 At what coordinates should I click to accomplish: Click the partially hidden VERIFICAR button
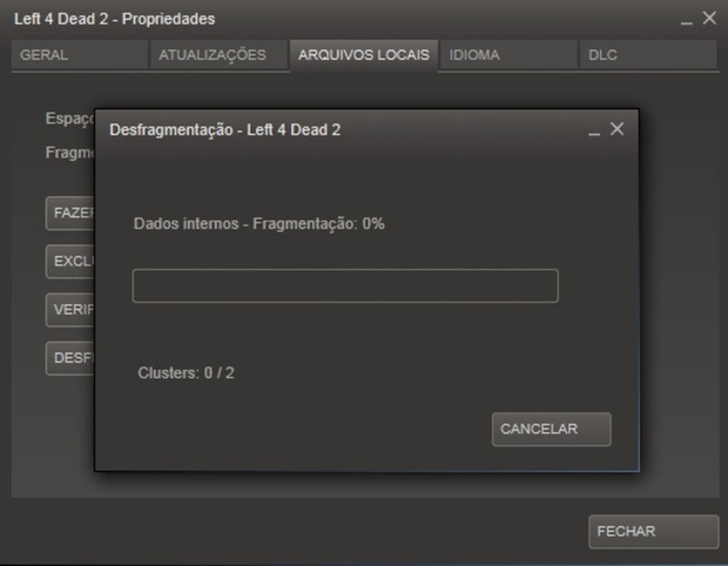coord(70,310)
